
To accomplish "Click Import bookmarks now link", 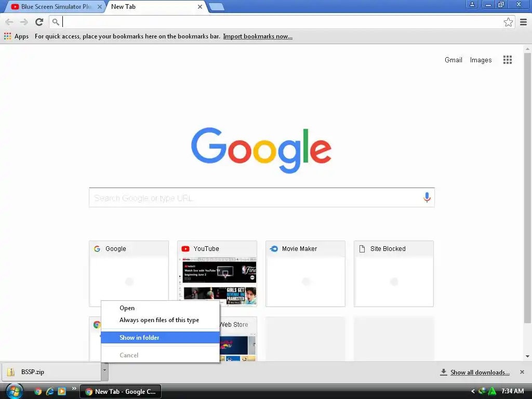I will 258,36.
